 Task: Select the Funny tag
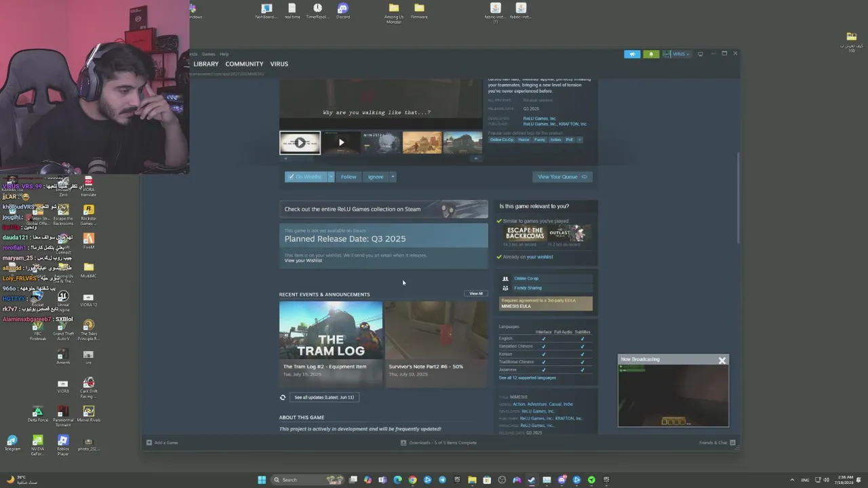539,140
